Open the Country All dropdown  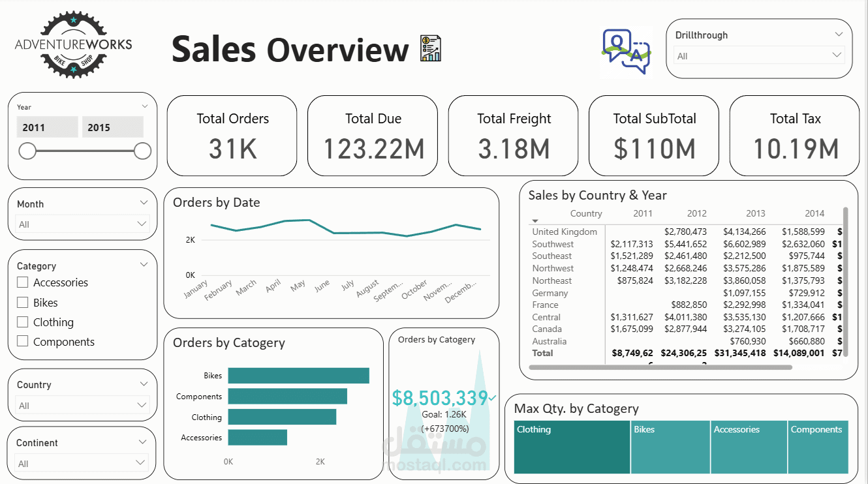pyautogui.click(x=82, y=405)
